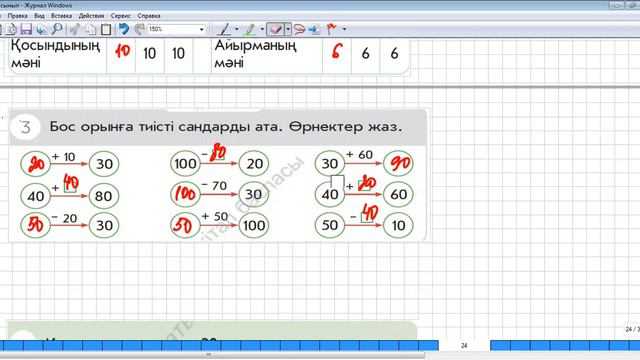Click the "+ 10" label above the arrow
Image resolution: width=640 pixels, height=360 pixels.
pos(64,157)
